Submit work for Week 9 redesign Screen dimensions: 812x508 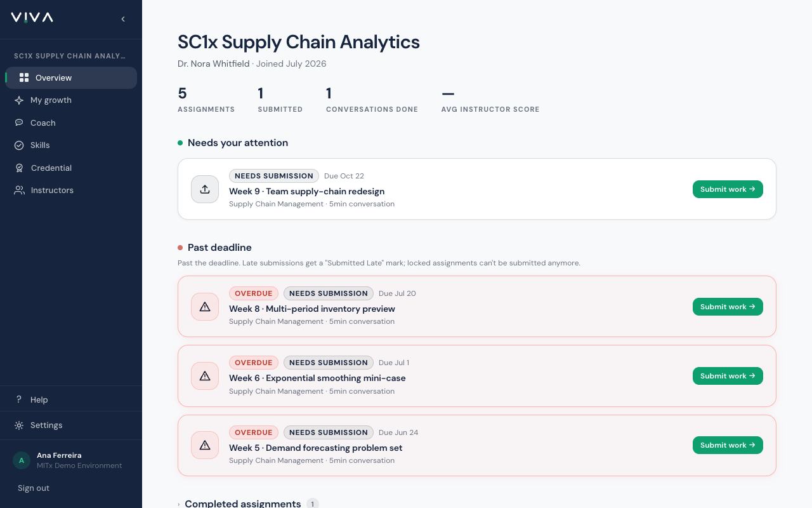click(x=728, y=189)
